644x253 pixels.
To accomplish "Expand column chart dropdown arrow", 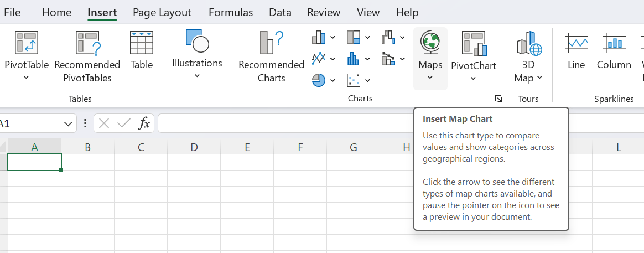I will pos(333,38).
